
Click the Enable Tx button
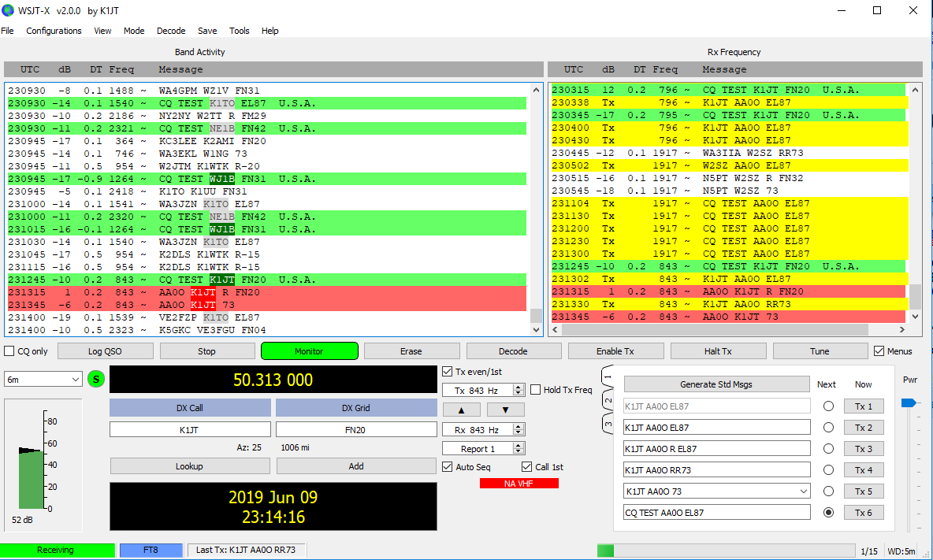[616, 351]
